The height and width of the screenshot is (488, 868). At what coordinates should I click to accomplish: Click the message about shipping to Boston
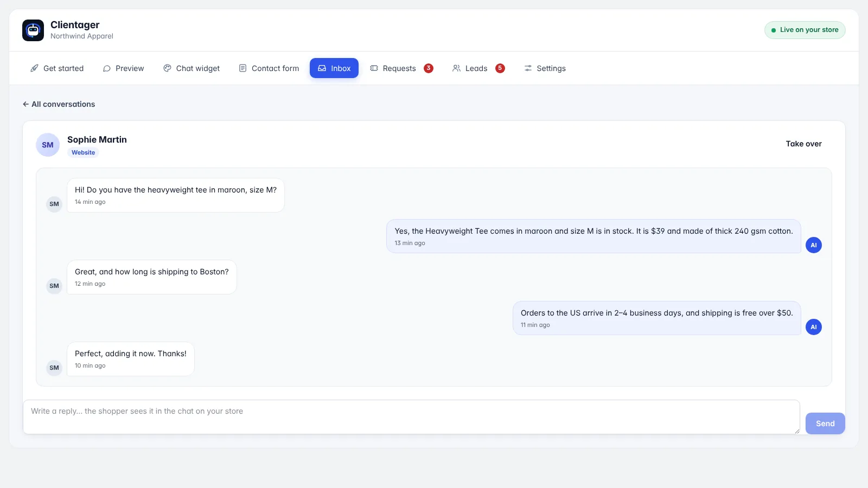[x=152, y=277]
